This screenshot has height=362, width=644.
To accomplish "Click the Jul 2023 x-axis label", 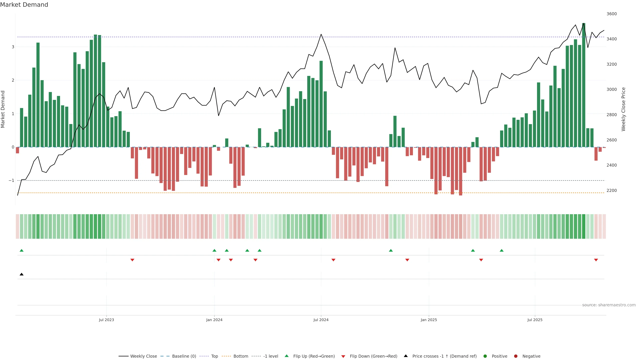I will tap(106, 320).
